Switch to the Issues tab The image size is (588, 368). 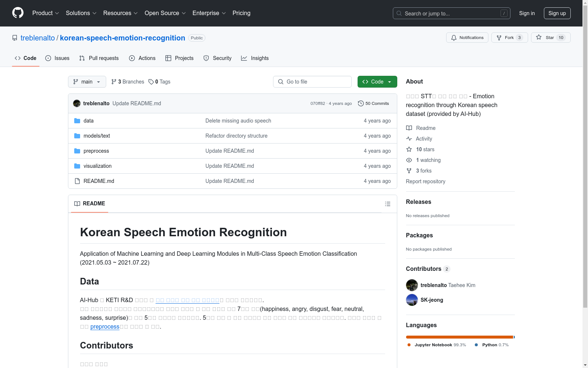[x=57, y=58]
